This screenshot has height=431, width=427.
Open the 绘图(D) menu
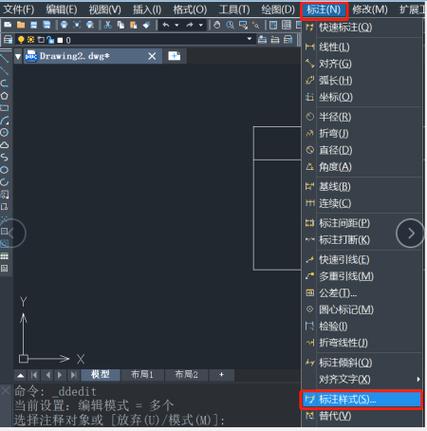(x=278, y=9)
